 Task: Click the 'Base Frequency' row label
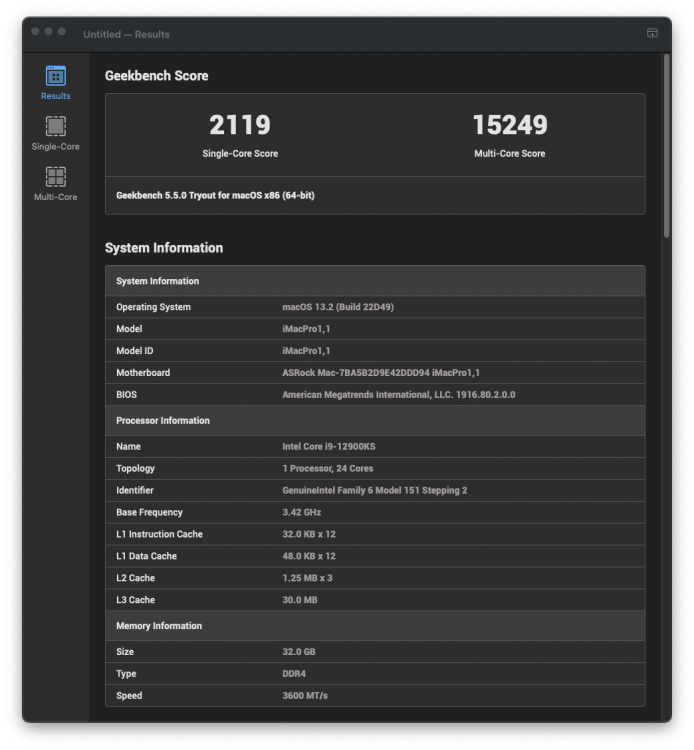149,512
